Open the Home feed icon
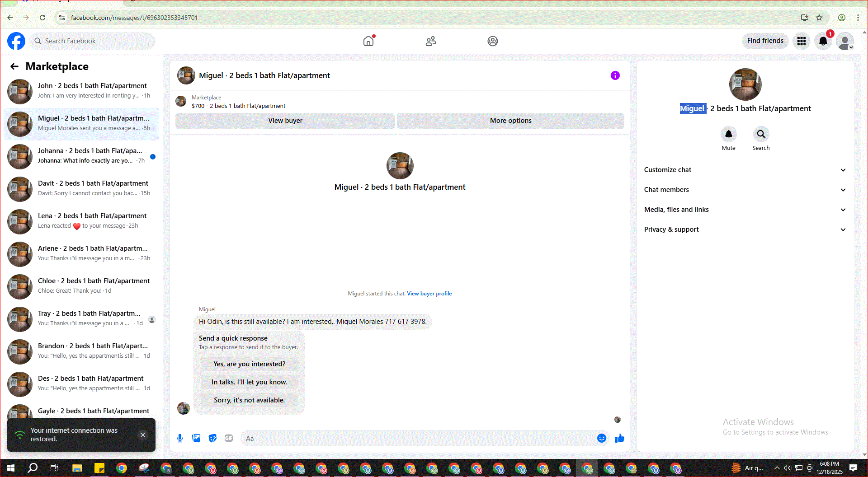Screen dimensions: 868x477 pyautogui.click(x=368, y=41)
